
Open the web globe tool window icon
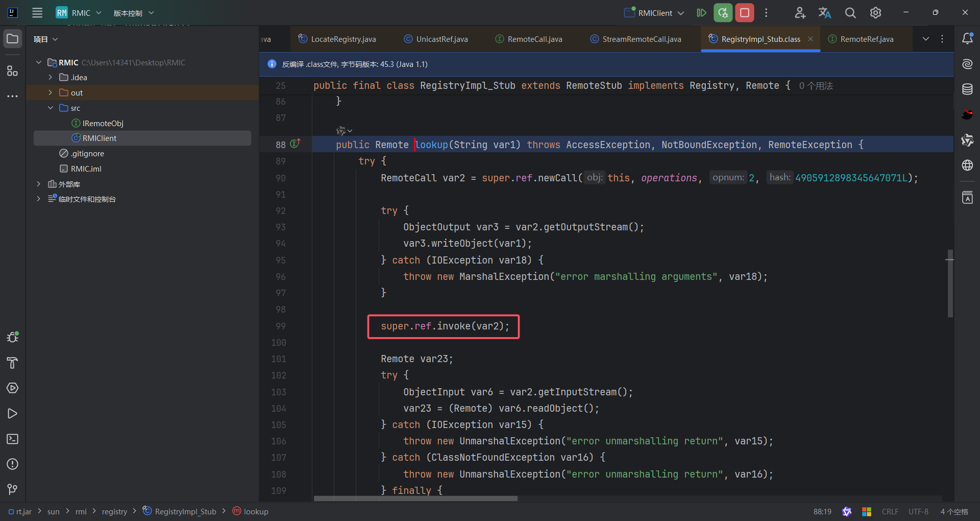point(967,165)
